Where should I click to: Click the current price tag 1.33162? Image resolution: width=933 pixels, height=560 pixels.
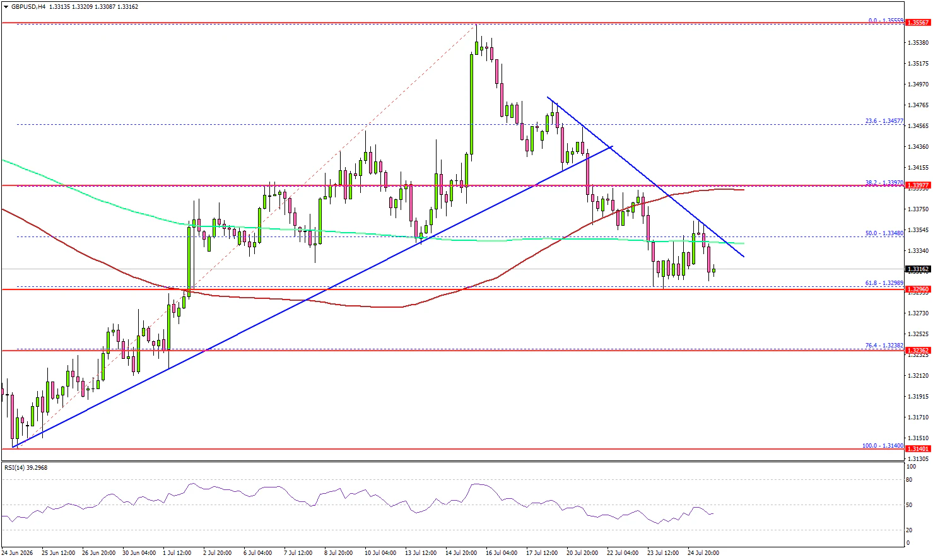click(x=918, y=269)
